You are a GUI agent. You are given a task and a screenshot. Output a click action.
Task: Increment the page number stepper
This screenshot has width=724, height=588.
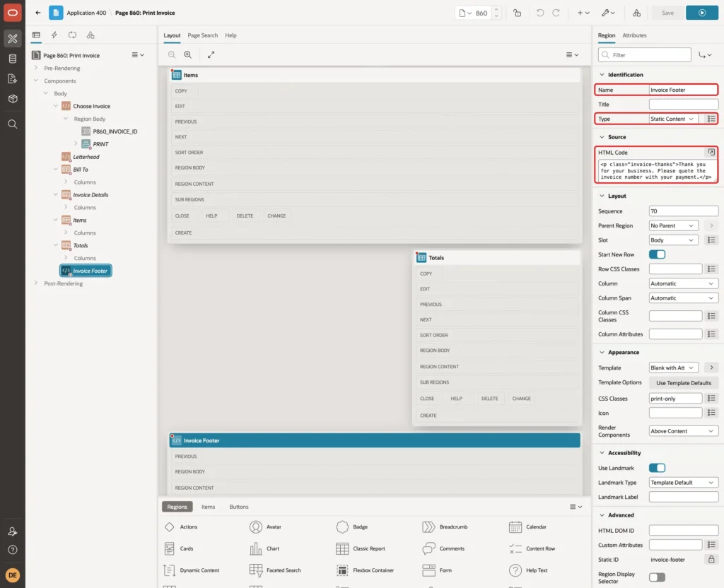pyautogui.click(x=496, y=10)
